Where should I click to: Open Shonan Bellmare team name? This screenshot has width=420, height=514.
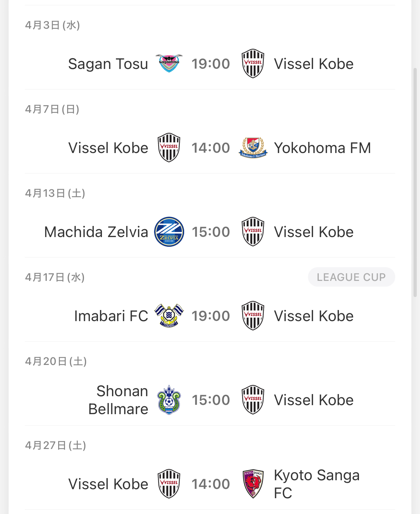(118, 400)
